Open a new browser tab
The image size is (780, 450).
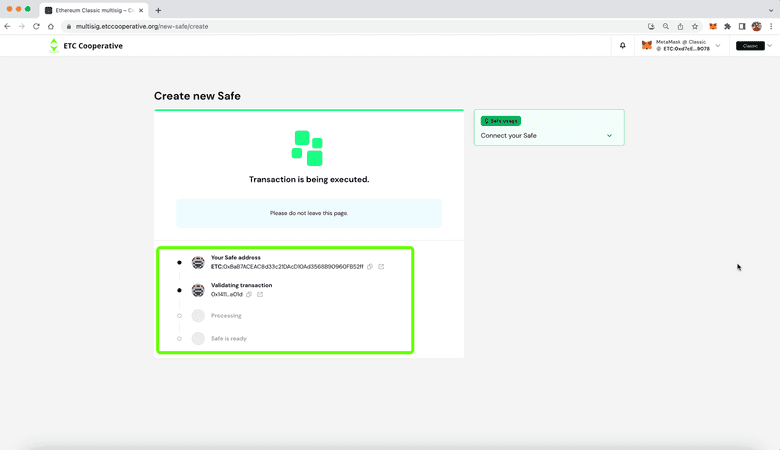tap(158, 10)
